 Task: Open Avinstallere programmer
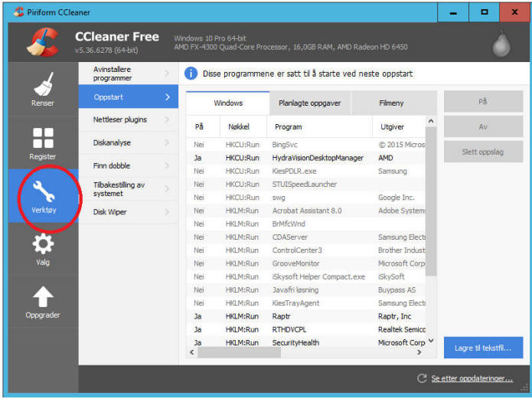click(129, 74)
